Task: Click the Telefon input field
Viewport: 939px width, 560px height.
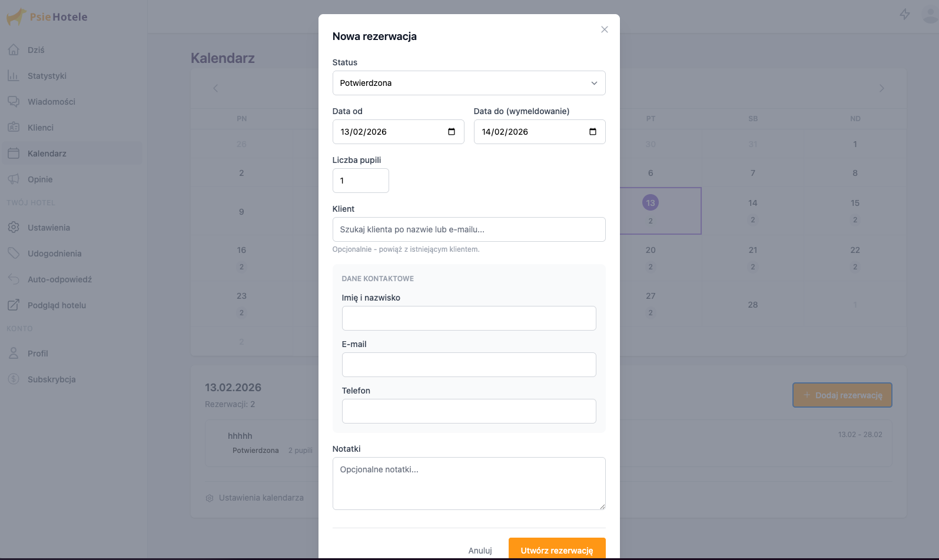Action: tap(469, 411)
